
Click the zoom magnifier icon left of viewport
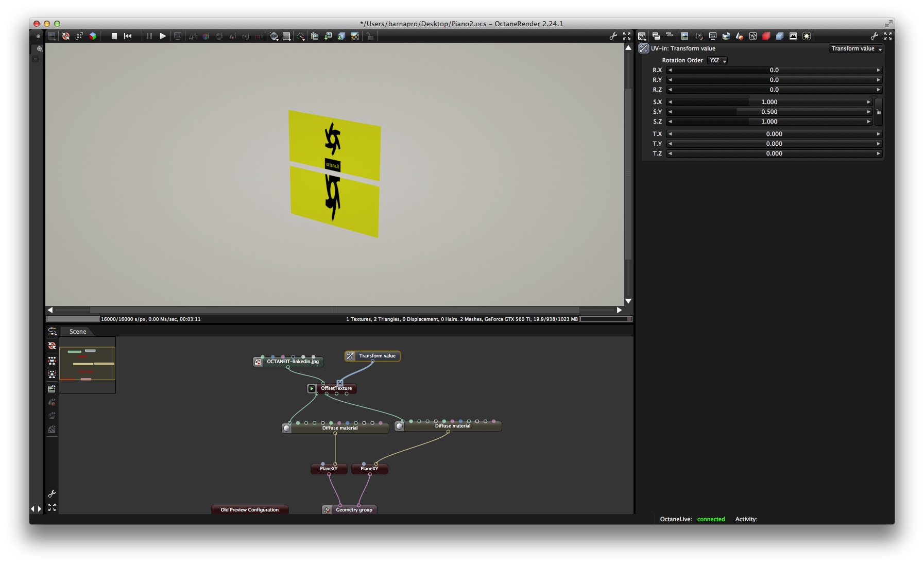tap(39, 49)
